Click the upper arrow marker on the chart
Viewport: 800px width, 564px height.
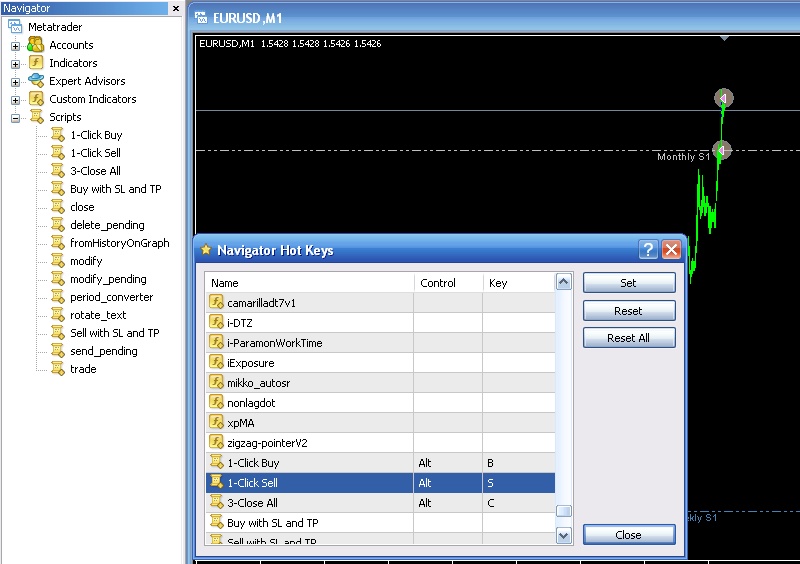(x=723, y=97)
